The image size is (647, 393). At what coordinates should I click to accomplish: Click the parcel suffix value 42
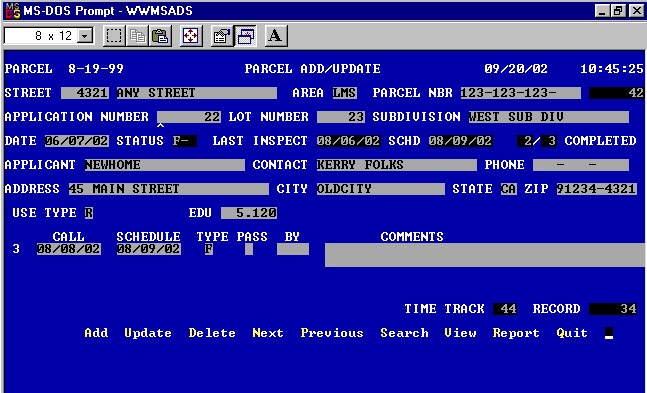[x=616, y=93]
